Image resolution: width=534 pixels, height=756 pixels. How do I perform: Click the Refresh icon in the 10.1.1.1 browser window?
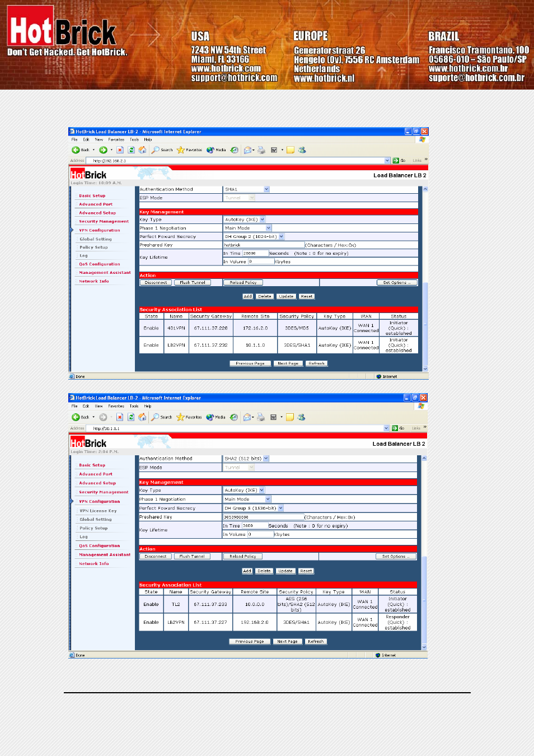pyautogui.click(x=131, y=417)
